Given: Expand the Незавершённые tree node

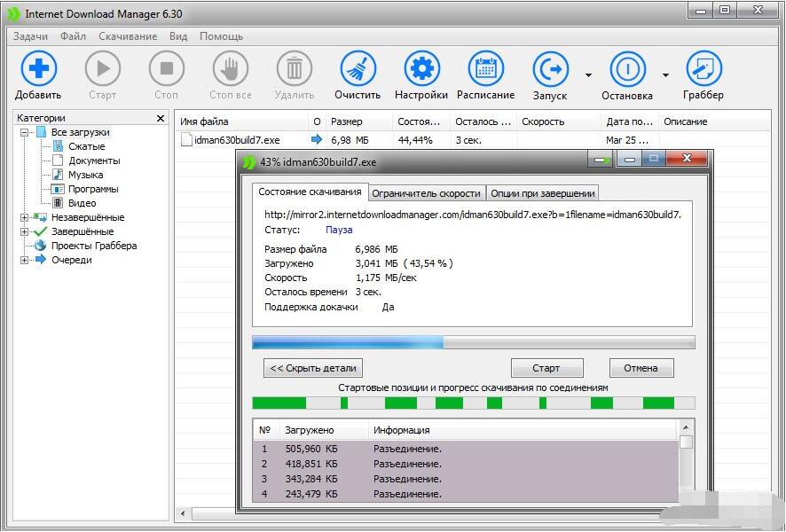Looking at the screenshot, I should coord(24,217).
